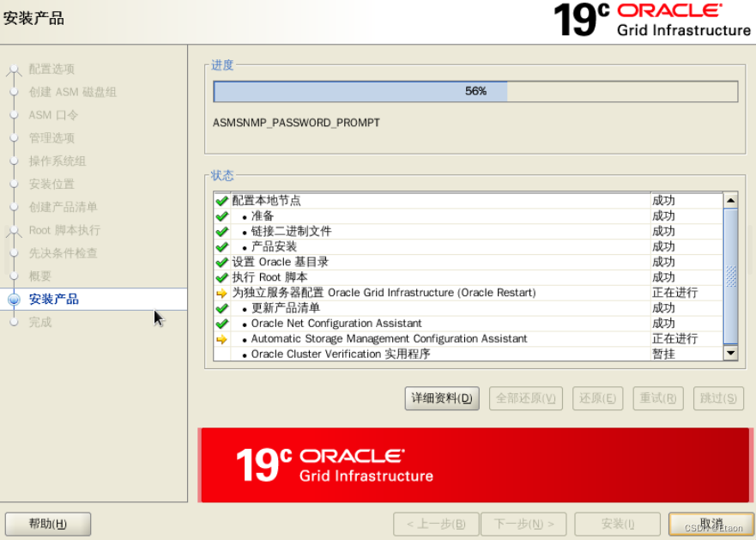This screenshot has height=540, width=756.
Task: Click the green checkmark beside 配置本地节点
Action: tap(221, 201)
